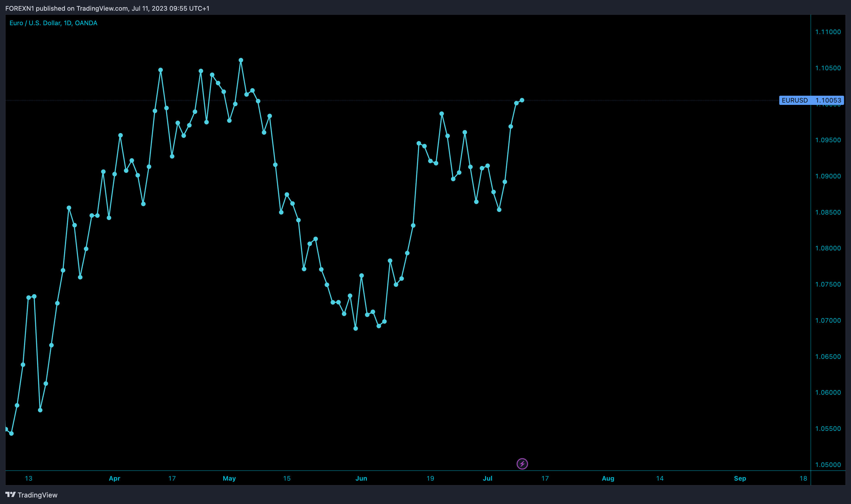Image resolution: width=851 pixels, height=504 pixels.
Task: Click the 1.08000 price axis label
Action: (x=828, y=248)
